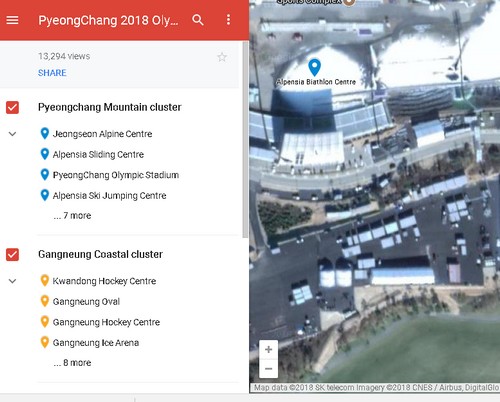
Task: Zoom in on the map
Action: tap(268, 350)
